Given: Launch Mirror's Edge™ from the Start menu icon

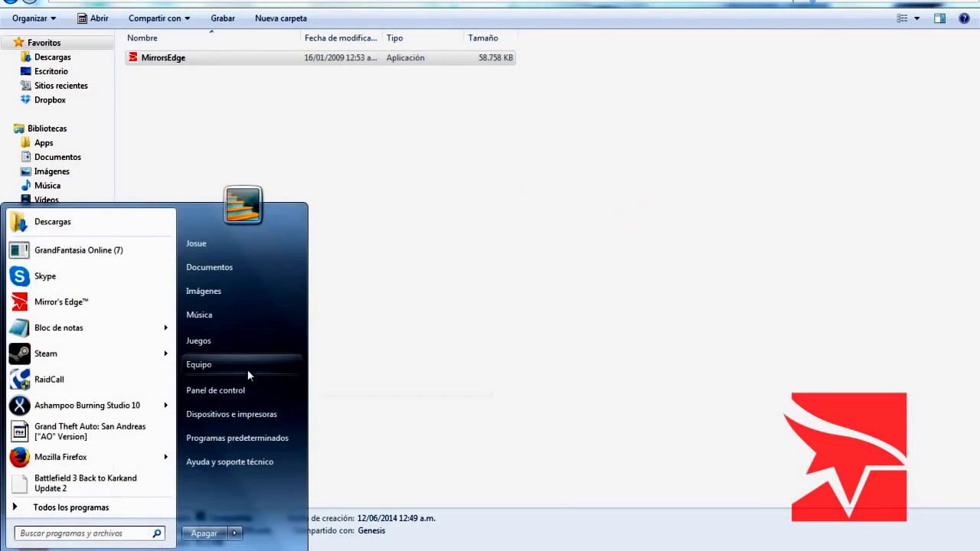Looking at the screenshot, I should tap(19, 302).
